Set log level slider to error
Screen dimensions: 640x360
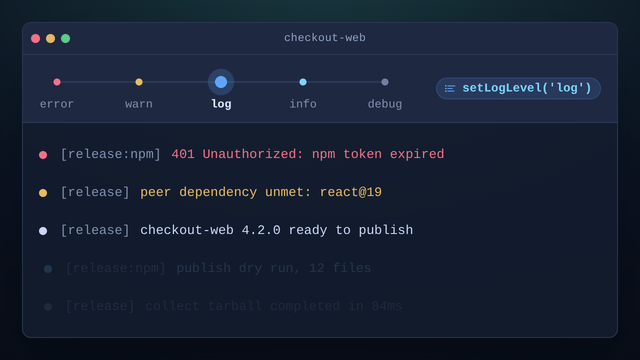(57, 82)
